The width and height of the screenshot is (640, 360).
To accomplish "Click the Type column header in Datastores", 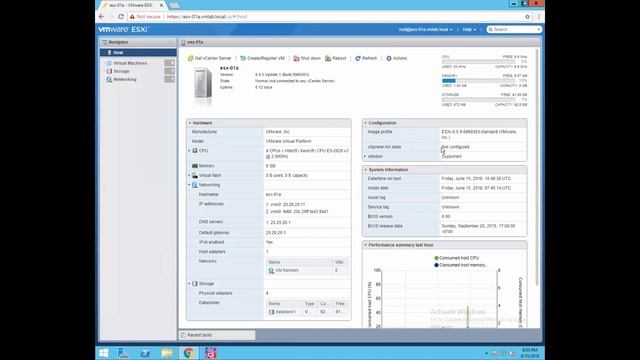I will [310, 304].
